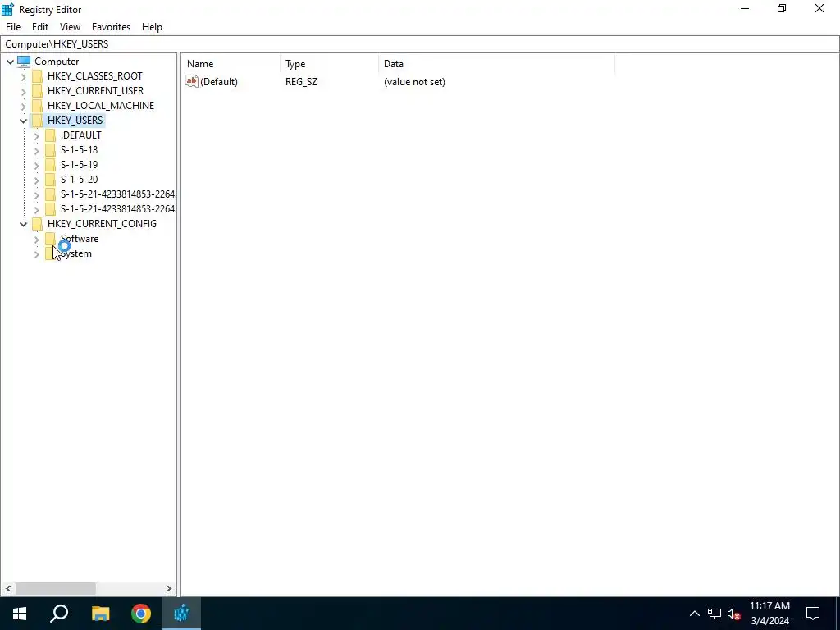Viewport: 840px width, 630px height.
Task: Click the (value not set) data cell
Action: click(414, 82)
